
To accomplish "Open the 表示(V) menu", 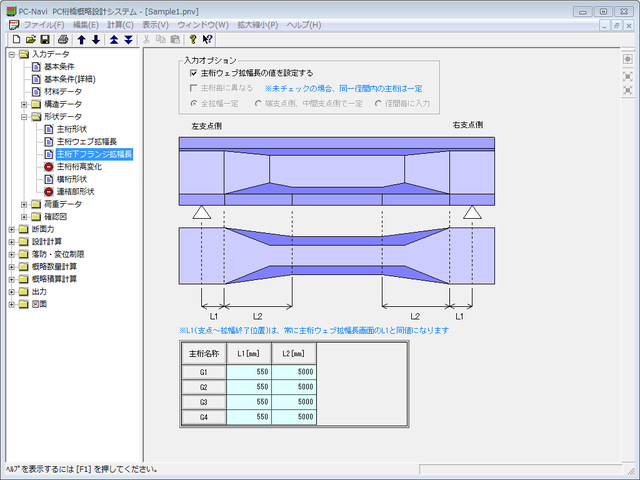I will click(x=154, y=23).
